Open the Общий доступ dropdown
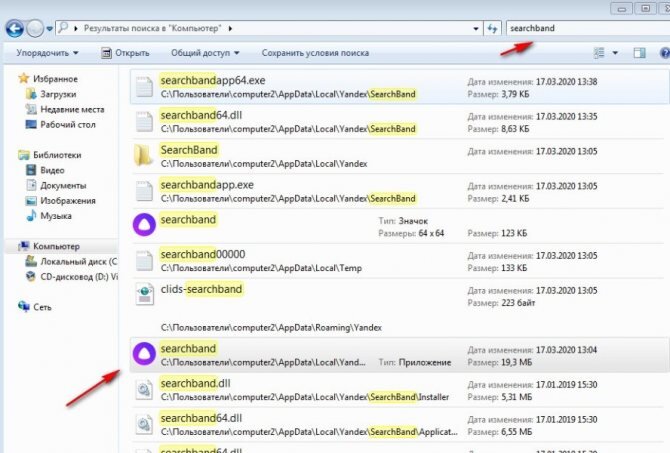 point(205,53)
